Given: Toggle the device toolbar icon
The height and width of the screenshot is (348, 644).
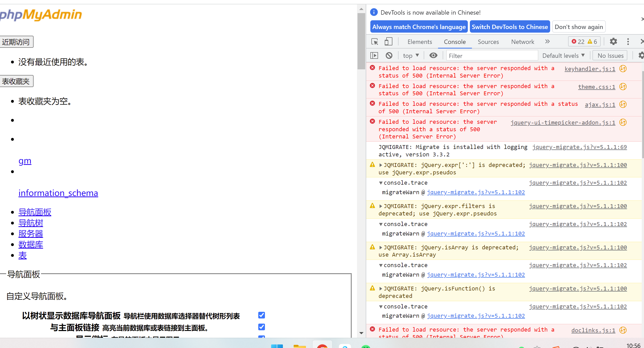Looking at the screenshot, I should [x=388, y=42].
